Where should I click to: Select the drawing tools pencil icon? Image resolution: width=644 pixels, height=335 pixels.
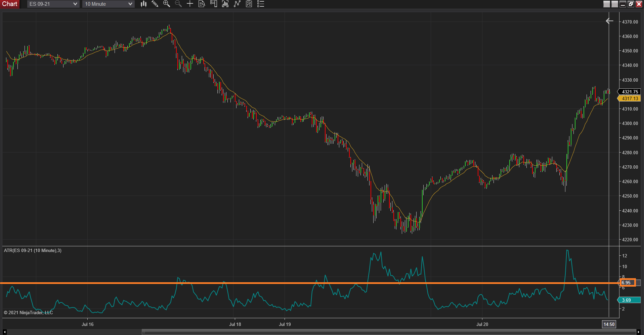[155, 4]
